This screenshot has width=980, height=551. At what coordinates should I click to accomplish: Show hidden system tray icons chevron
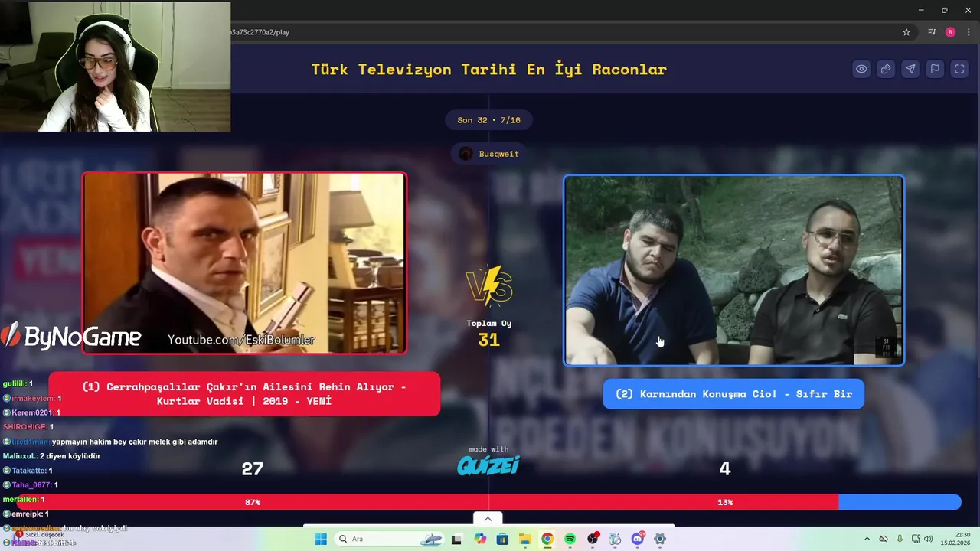point(867,539)
